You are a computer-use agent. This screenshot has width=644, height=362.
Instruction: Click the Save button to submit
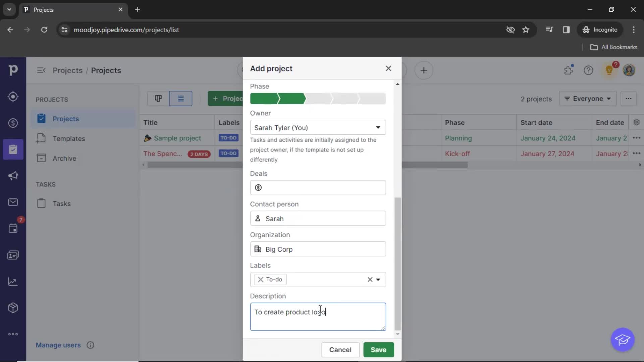(379, 350)
